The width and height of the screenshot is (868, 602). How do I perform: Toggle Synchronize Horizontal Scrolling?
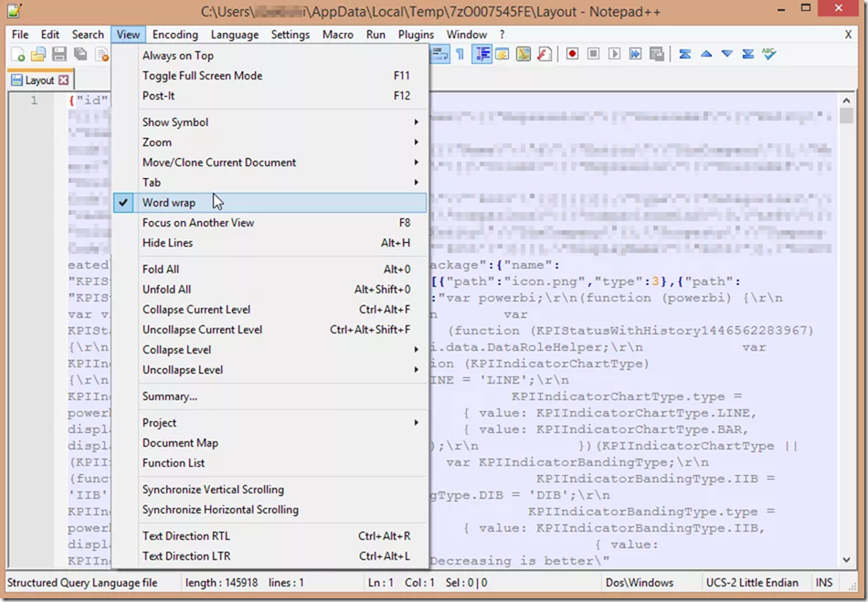[270, 510]
